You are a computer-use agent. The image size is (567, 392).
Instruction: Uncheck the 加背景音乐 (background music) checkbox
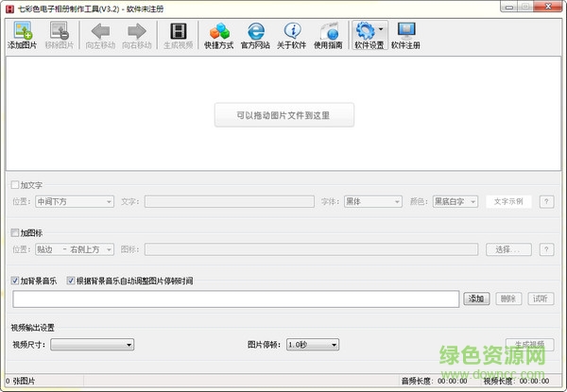point(14,281)
